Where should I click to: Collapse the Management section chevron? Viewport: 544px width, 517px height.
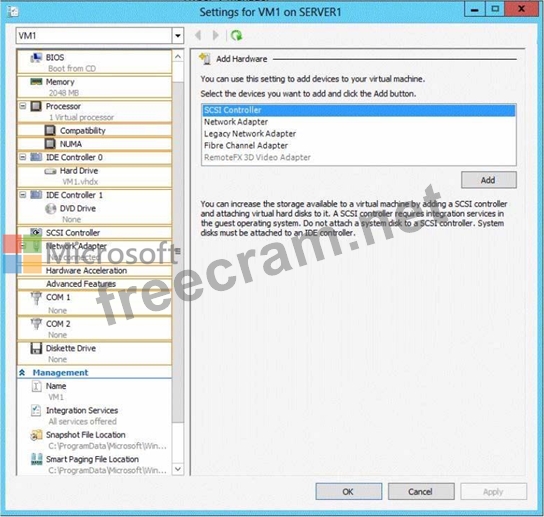pyautogui.click(x=22, y=373)
